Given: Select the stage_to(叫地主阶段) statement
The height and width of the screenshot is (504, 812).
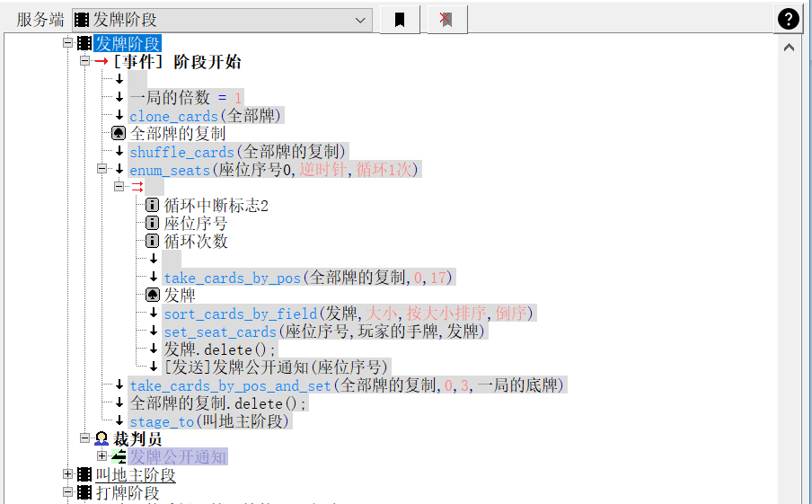Looking at the screenshot, I should pyautogui.click(x=209, y=421).
